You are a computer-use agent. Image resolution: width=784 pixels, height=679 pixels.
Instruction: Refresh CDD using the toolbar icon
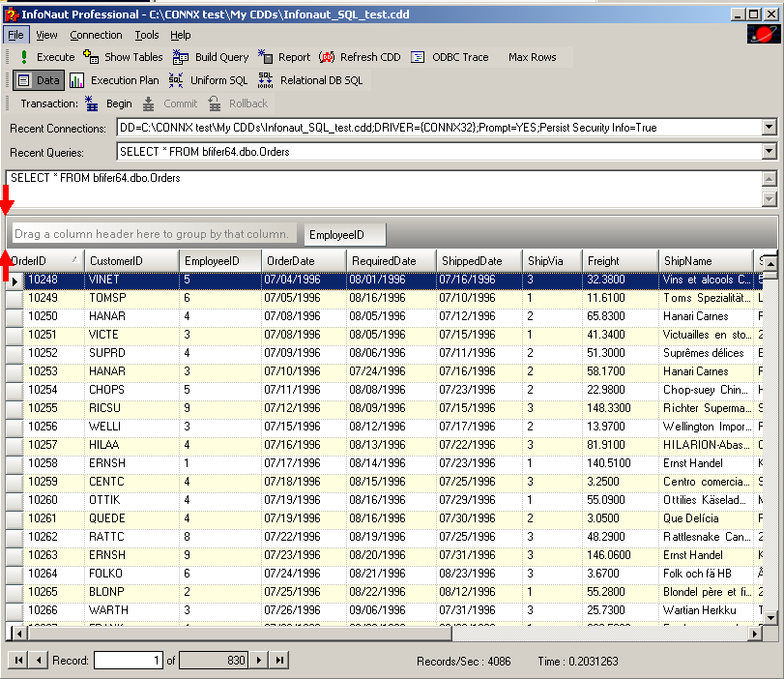(x=360, y=57)
